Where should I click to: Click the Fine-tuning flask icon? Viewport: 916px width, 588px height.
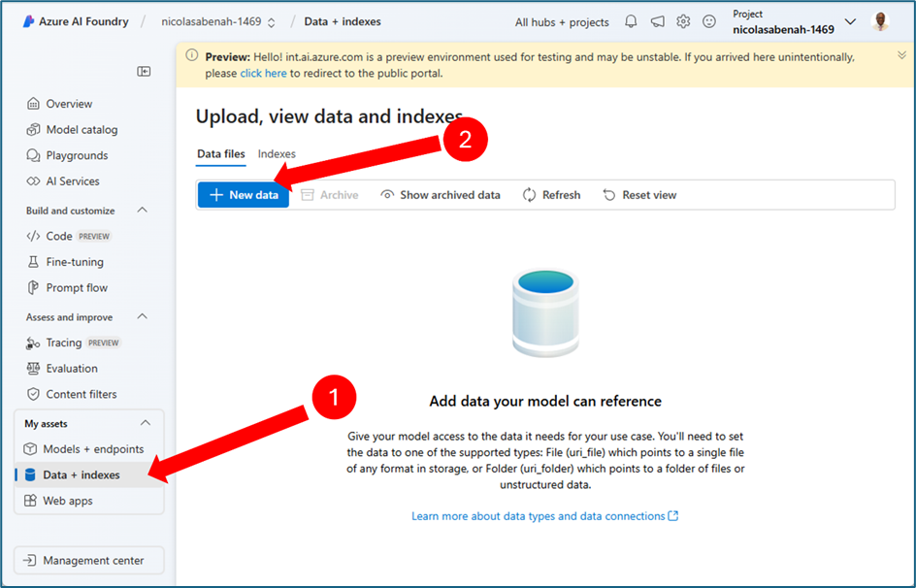coord(33,262)
